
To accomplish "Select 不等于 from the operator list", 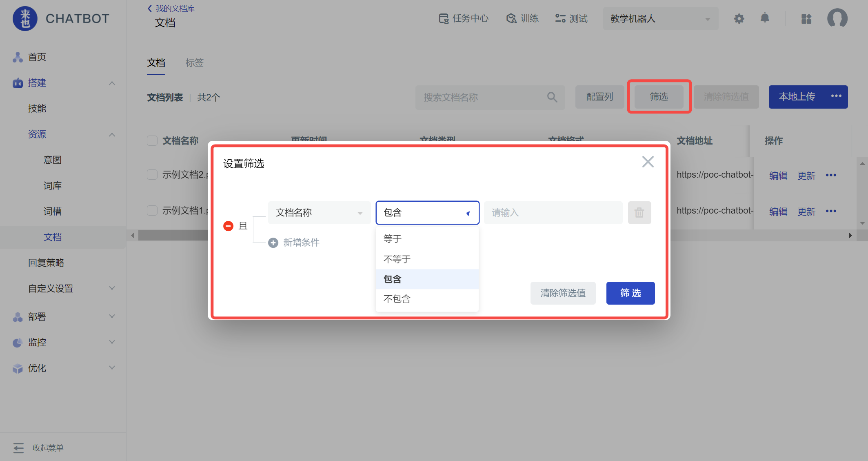I will tap(427, 259).
